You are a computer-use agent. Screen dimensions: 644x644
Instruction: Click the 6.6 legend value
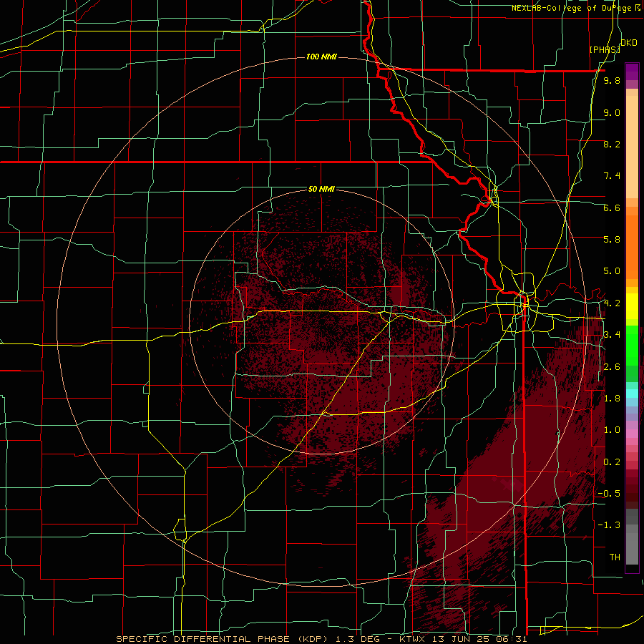(x=612, y=208)
